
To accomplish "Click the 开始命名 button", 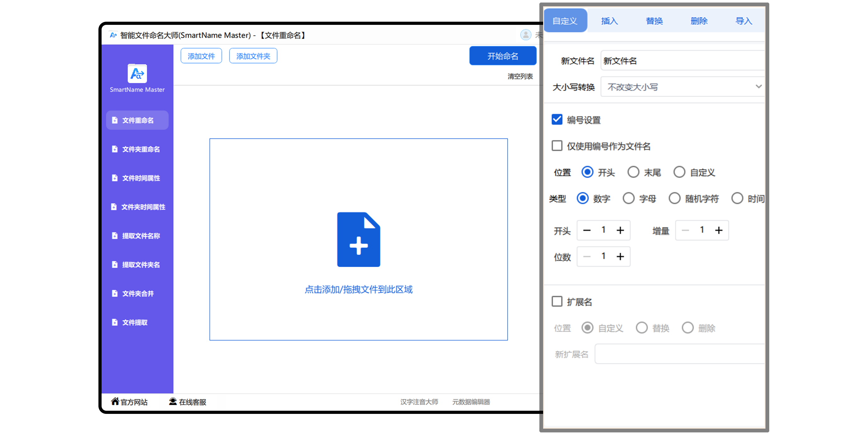I will point(503,56).
